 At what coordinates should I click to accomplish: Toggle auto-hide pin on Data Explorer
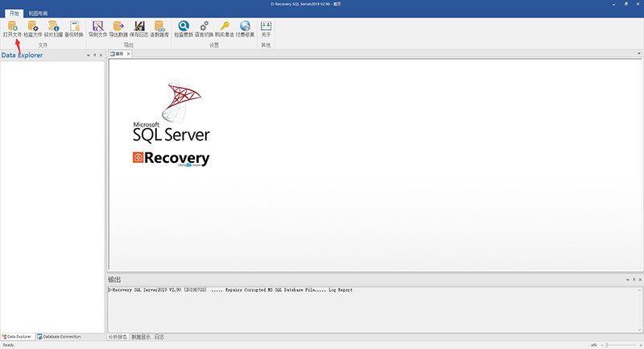pos(94,55)
